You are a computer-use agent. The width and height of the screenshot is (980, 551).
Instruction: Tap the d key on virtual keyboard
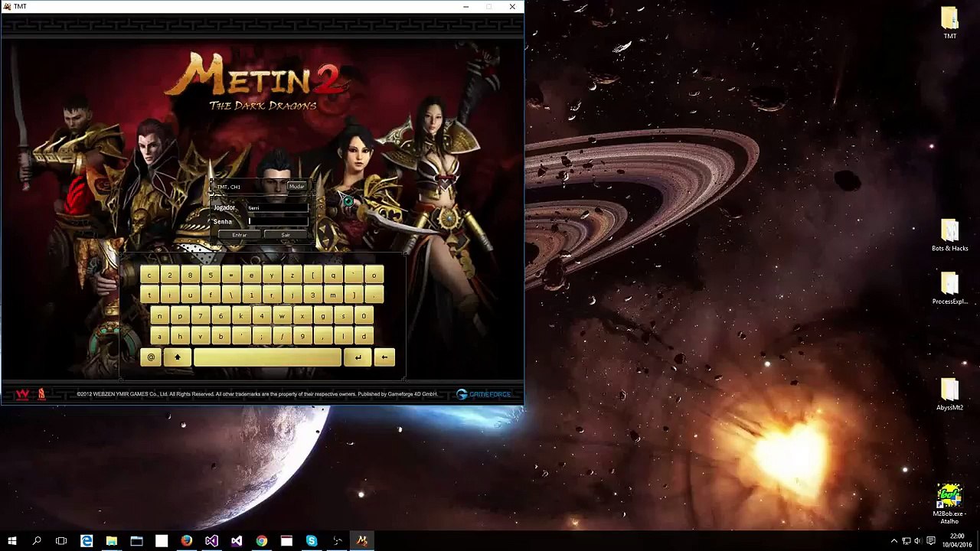pos(364,337)
